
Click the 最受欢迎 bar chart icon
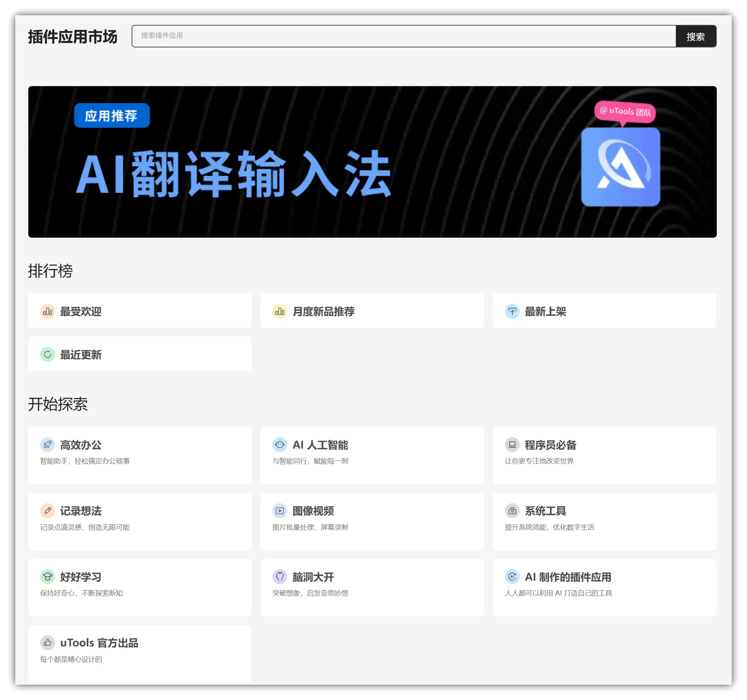point(47,312)
